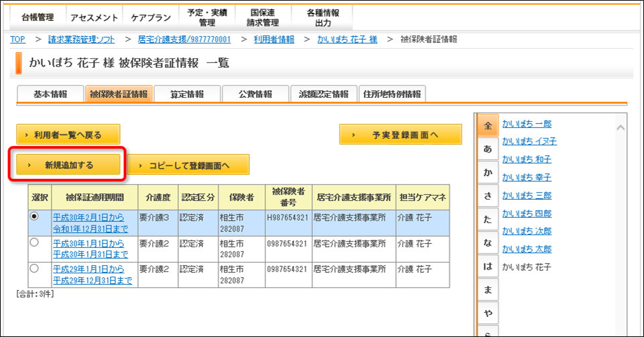Click the H987654321 insured number cell

click(289, 223)
